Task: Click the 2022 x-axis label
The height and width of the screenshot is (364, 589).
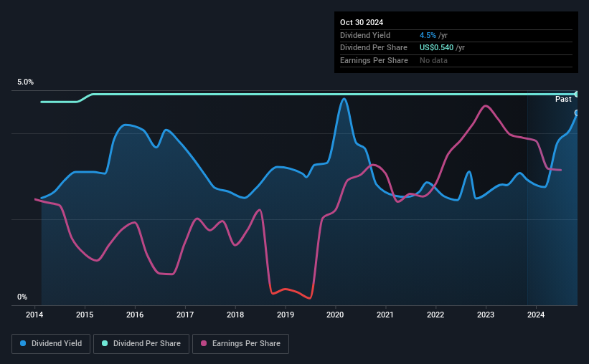Action: (435, 315)
